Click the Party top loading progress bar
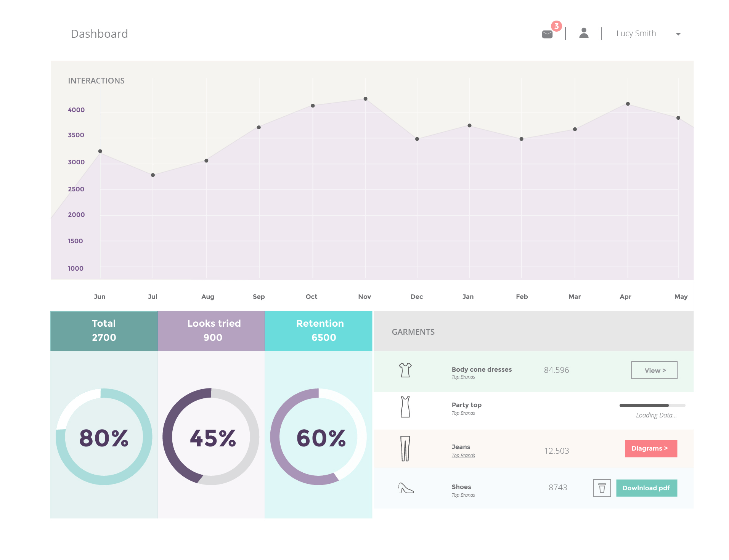This screenshot has width=729, height=560. 652,406
